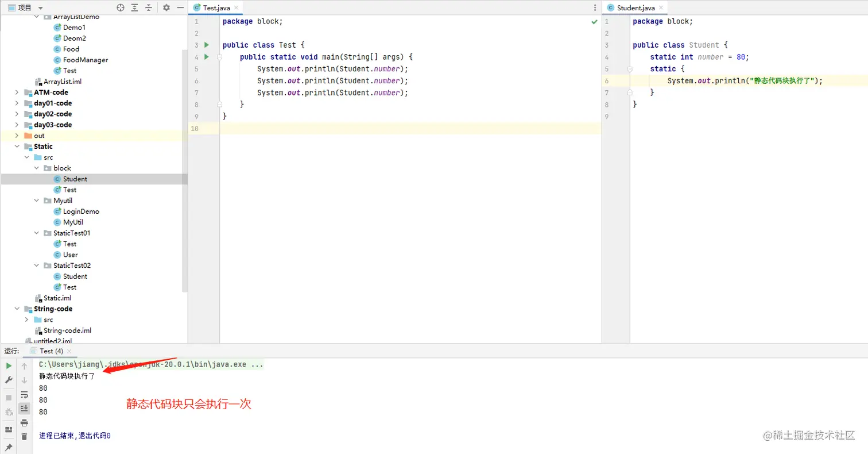Toggle main method fold marker on line 4

click(x=219, y=57)
